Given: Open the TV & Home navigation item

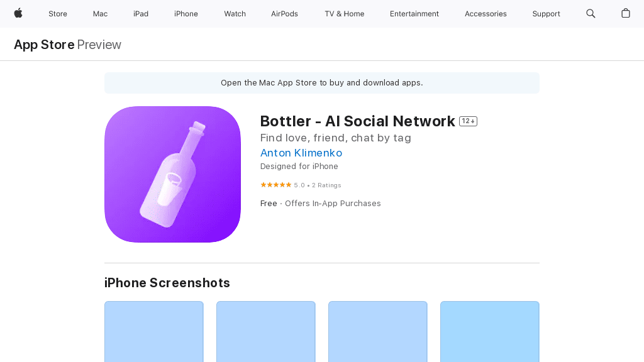Looking at the screenshot, I should (x=344, y=13).
